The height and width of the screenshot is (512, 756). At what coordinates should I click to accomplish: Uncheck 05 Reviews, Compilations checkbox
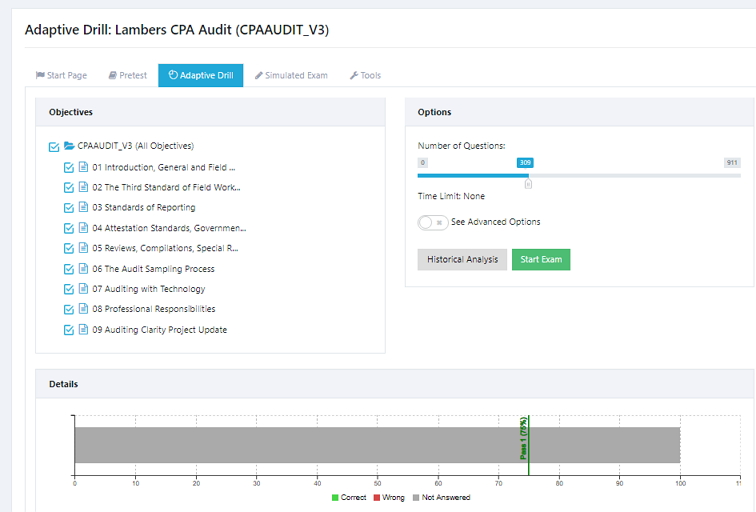69,248
